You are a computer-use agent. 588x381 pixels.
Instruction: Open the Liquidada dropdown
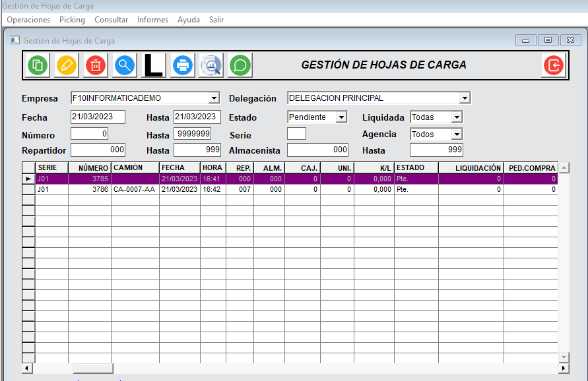457,117
